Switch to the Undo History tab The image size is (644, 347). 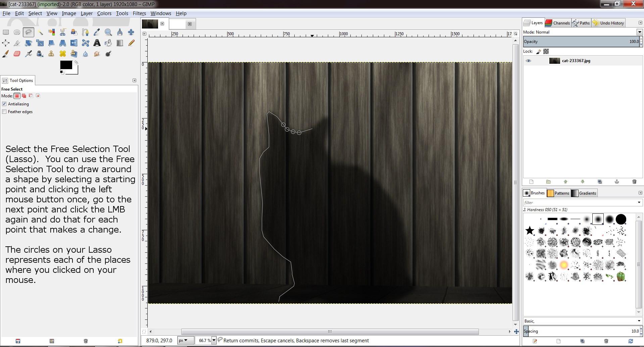click(x=608, y=23)
